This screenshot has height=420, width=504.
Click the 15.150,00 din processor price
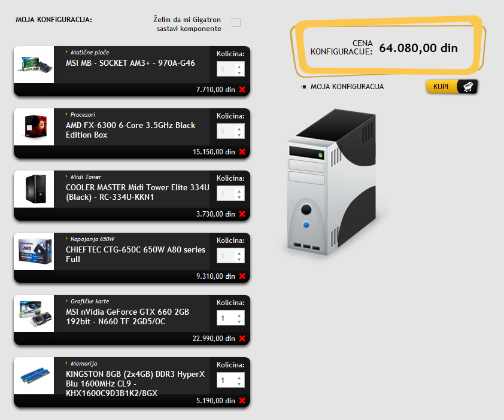pos(214,152)
